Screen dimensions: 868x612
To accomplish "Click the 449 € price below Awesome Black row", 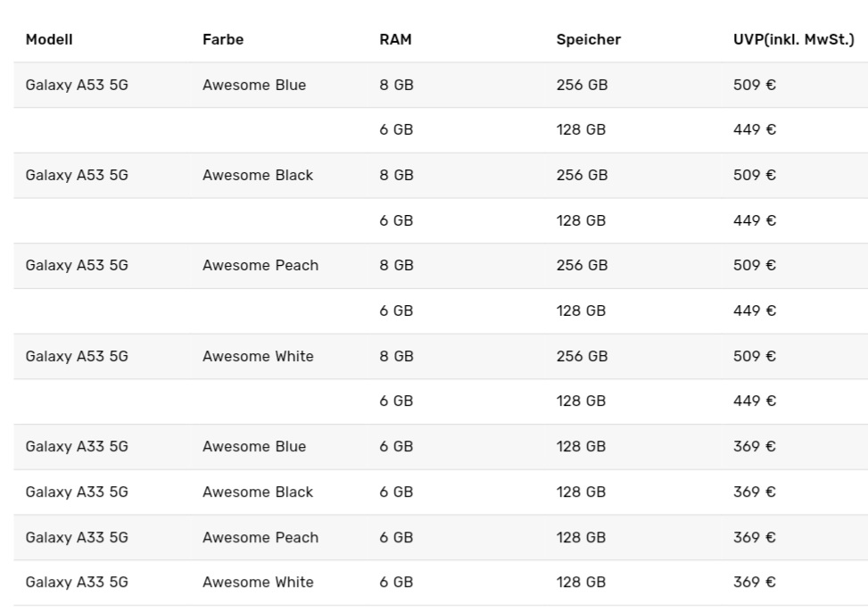I will 755,221.
